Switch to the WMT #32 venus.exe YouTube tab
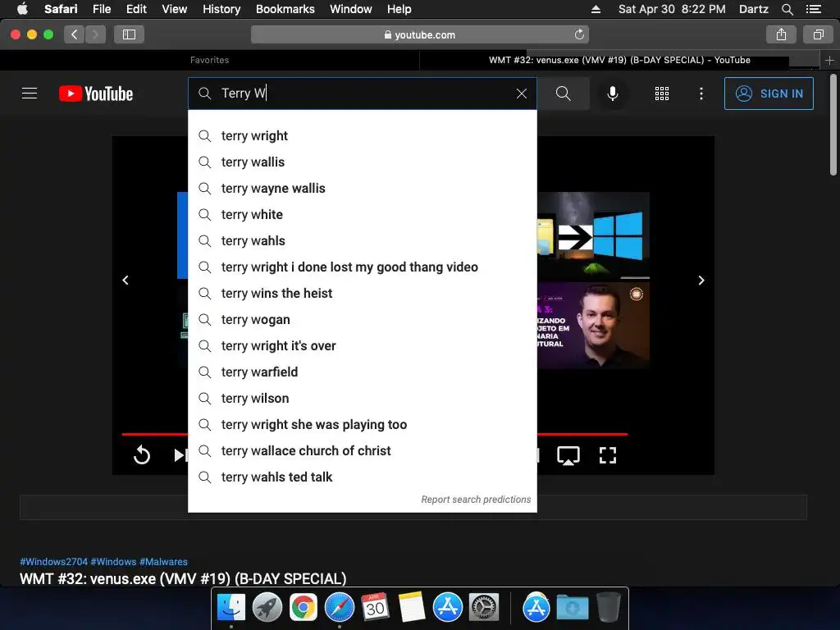The width and height of the screenshot is (840, 630). 619,60
